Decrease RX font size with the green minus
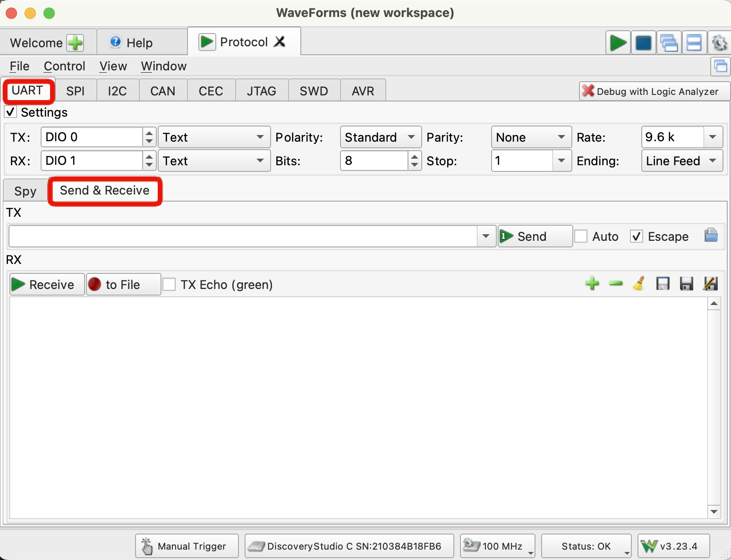 (616, 284)
